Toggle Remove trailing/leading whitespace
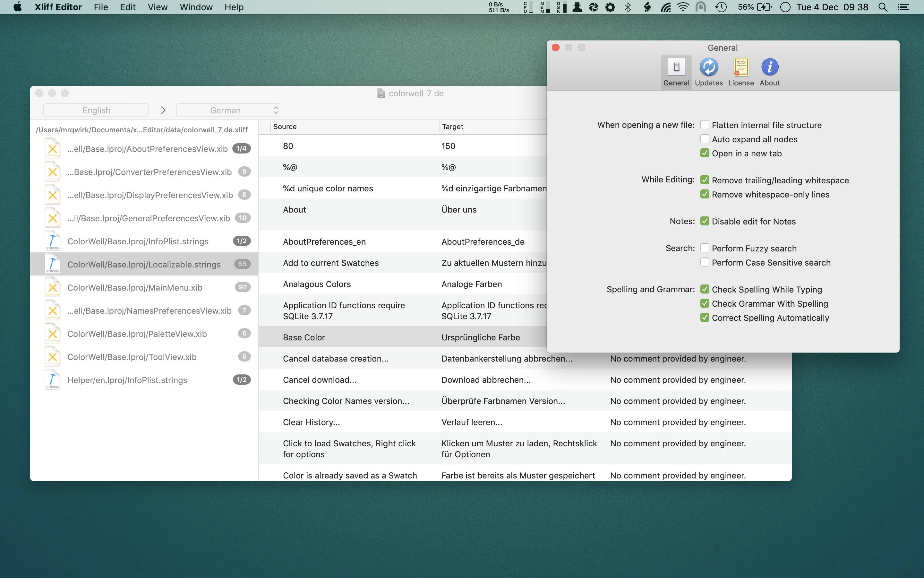This screenshot has width=924, height=578. [x=705, y=180]
